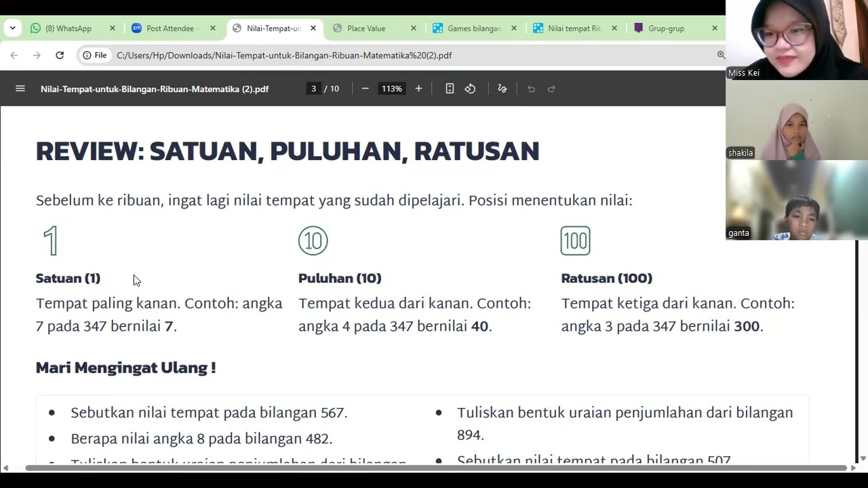Click the zoom magnifier icon in address bar

point(721,55)
